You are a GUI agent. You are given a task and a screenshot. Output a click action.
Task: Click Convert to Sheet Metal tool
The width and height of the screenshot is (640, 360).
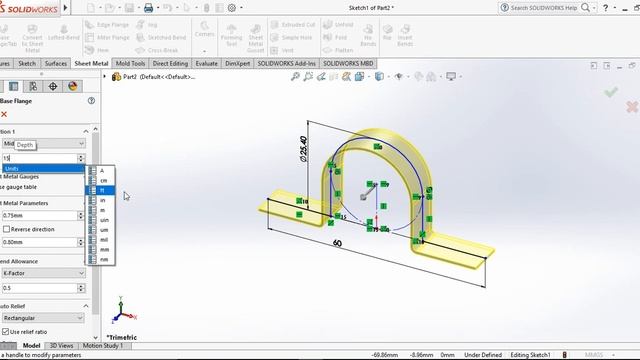coord(32,38)
